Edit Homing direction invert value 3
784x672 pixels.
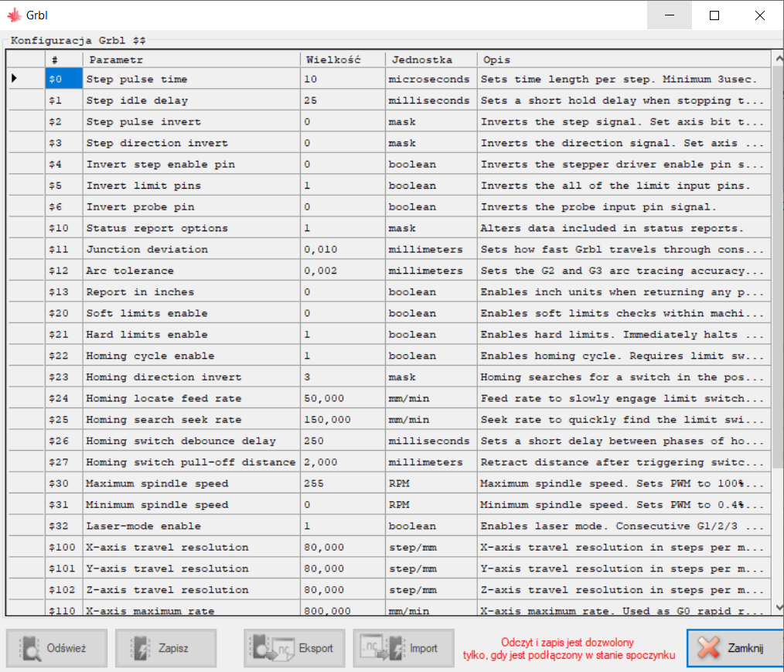click(343, 377)
